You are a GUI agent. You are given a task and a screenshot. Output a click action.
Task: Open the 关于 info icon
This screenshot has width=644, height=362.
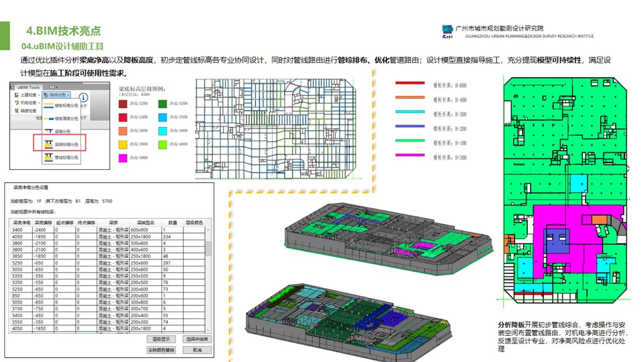pyautogui.click(x=84, y=98)
